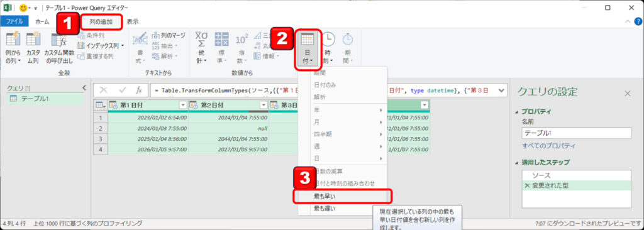Collapse the ribbon with caret
The width and height of the screenshot is (644, 230).
pyautogui.click(x=628, y=21)
